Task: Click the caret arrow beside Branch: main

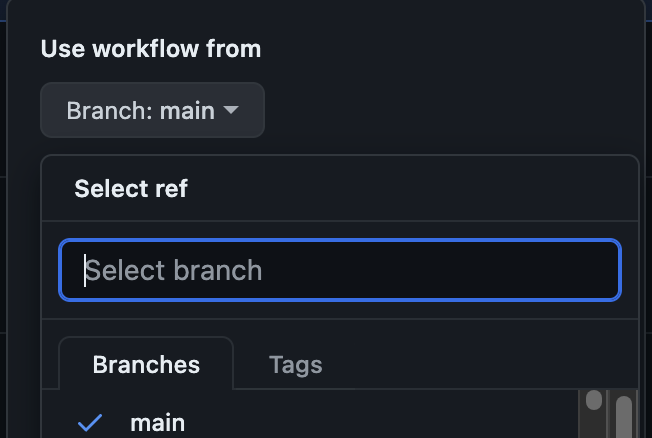Action: (231, 110)
